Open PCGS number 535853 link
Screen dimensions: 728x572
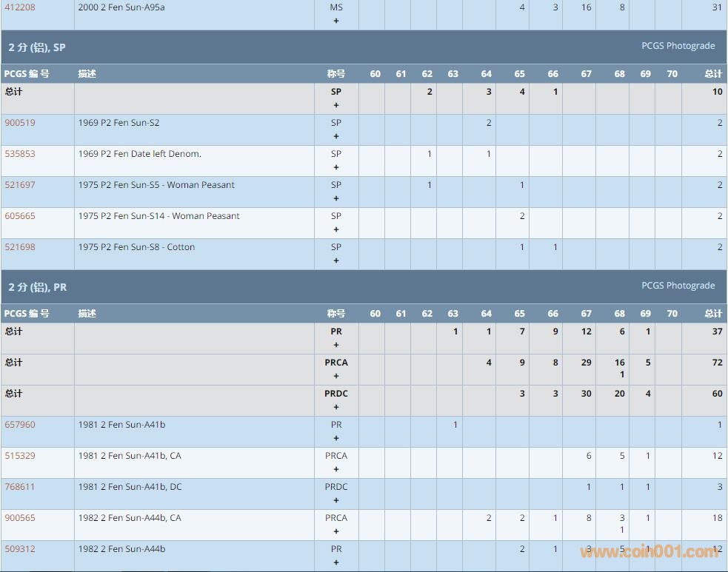coord(20,154)
